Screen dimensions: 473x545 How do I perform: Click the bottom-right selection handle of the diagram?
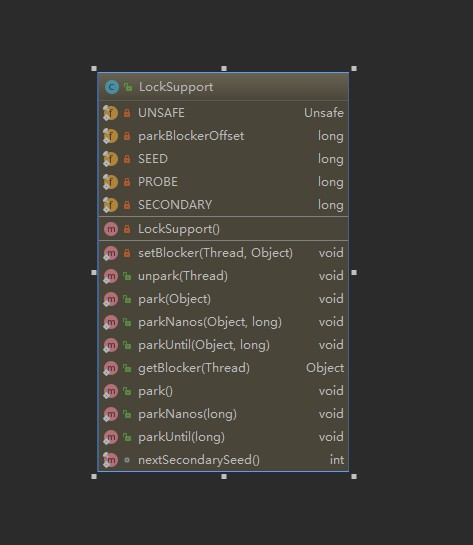pos(354,477)
